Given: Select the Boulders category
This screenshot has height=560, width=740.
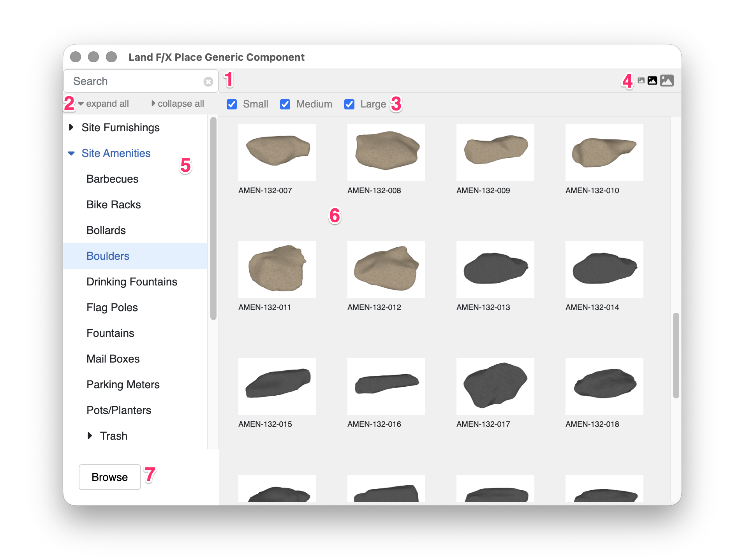Looking at the screenshot, I should click(135, 256).
